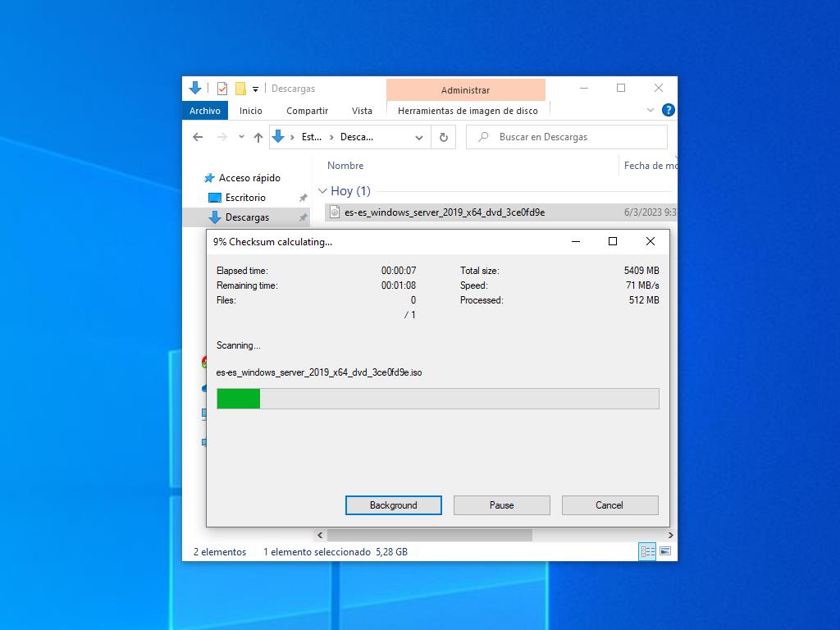Go back with the Back arrow

tap(198, 137)
